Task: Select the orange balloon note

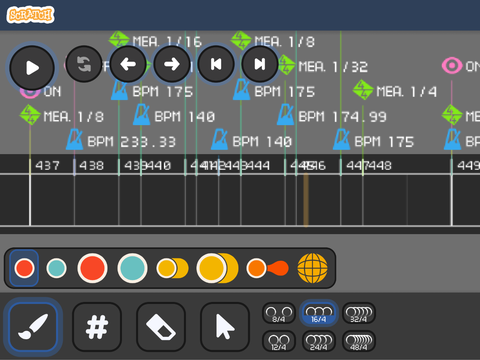Action: click(x=267, y=268)
